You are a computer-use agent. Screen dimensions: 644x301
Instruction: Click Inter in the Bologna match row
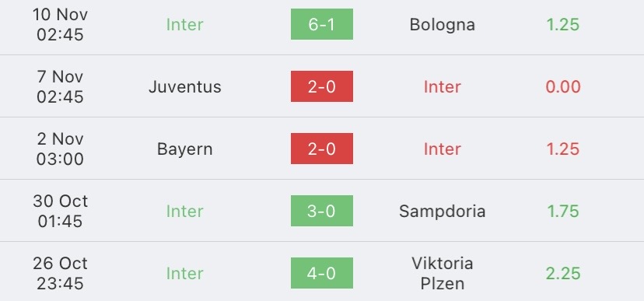click(x=185, y=25)
